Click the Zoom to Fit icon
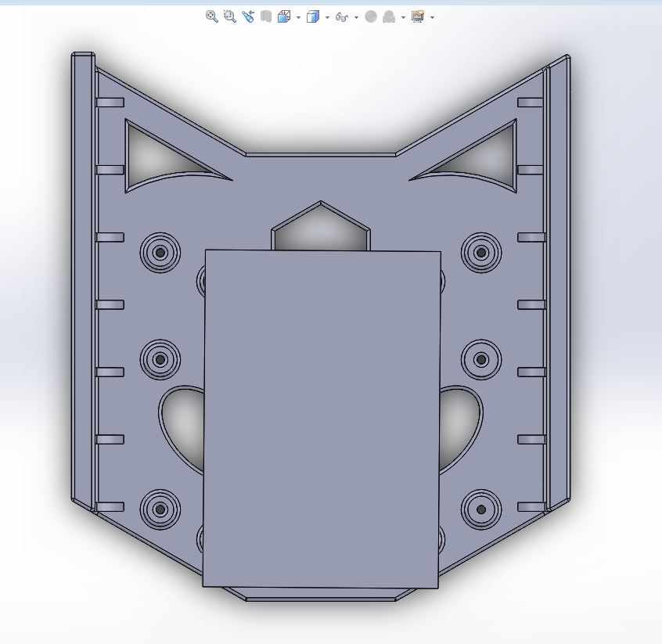This screenshot has width=662, height=644. 212,16
